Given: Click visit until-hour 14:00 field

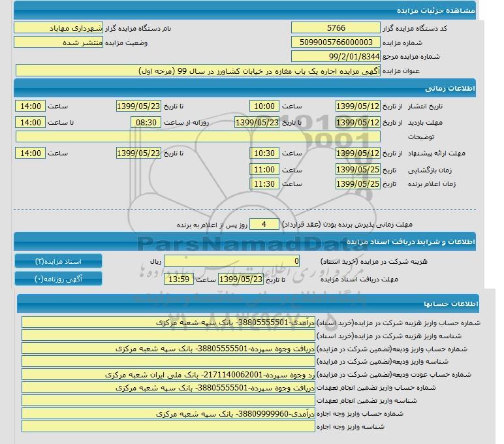Looking at the screenshot, I should [x=30, y=122].
